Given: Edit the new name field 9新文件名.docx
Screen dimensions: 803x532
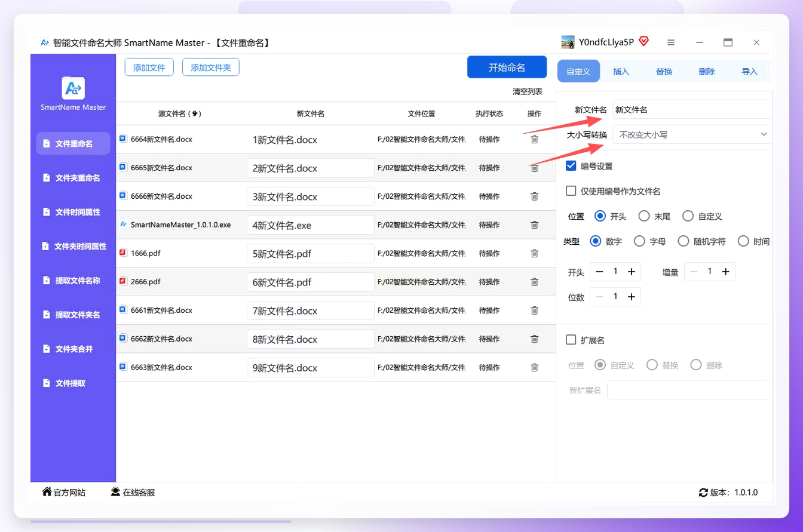Looking at the screenshot, I should [x=311, y=367].
